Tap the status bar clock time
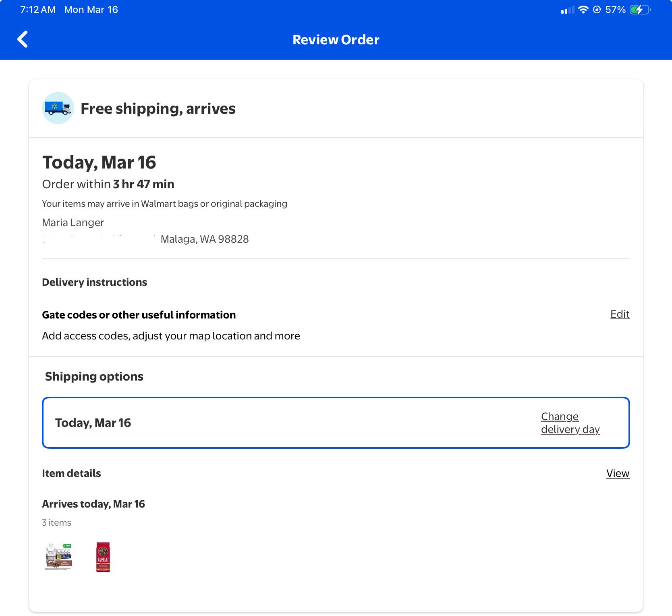The height and width of the screenshot is (616, 672). [x=38, y=10]
